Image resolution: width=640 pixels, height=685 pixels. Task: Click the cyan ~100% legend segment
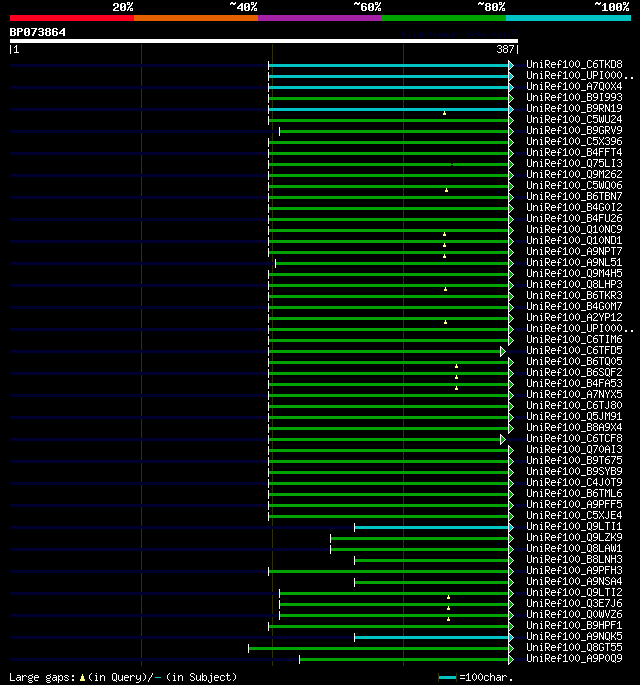[568, 18]
